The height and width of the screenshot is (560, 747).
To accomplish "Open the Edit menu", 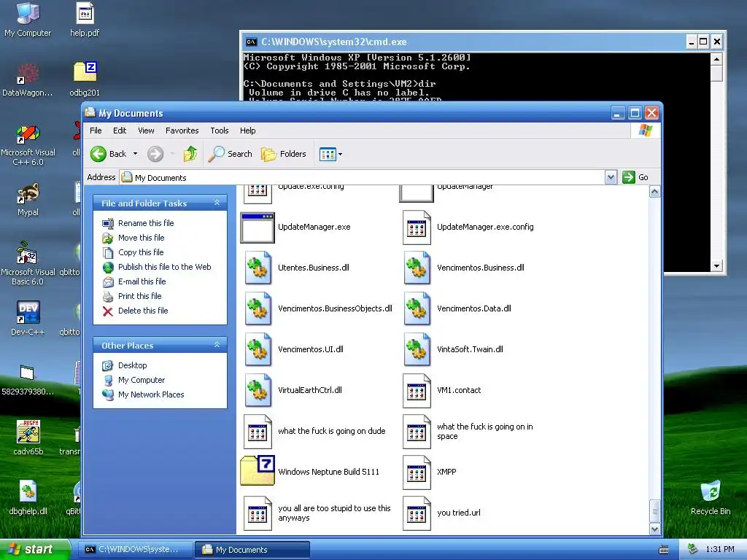I will [120, 131].
